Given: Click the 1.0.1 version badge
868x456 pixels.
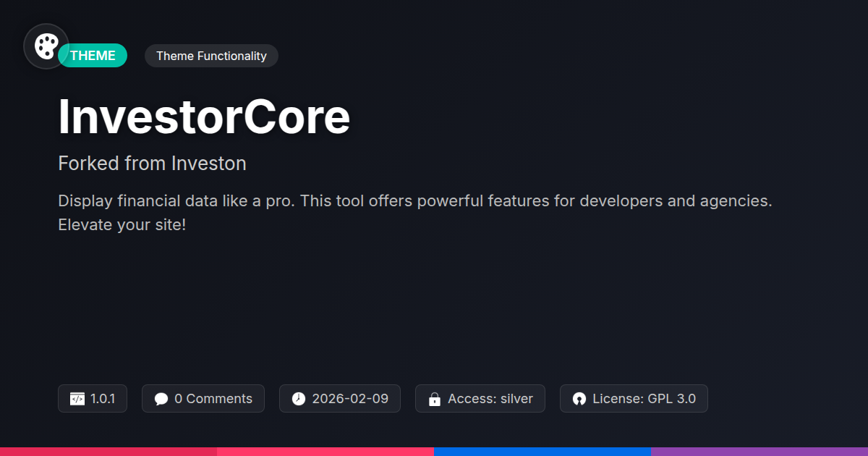Looking at the screenshot, I should click(x=93, y=399).
